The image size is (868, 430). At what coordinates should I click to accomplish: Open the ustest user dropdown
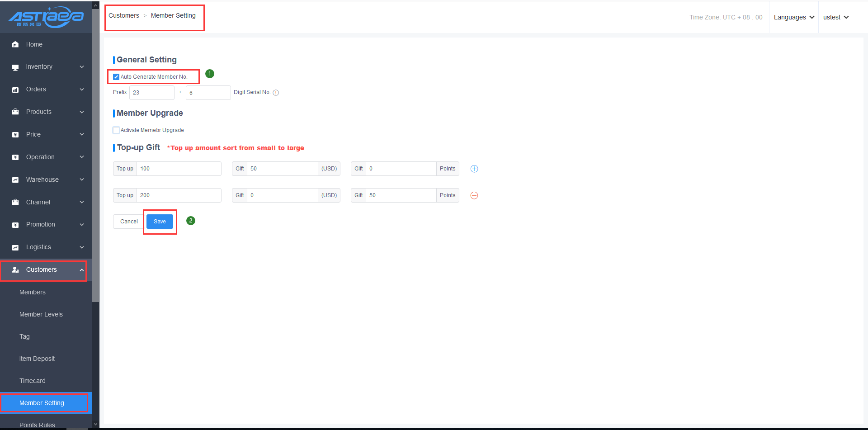(835, 17)
